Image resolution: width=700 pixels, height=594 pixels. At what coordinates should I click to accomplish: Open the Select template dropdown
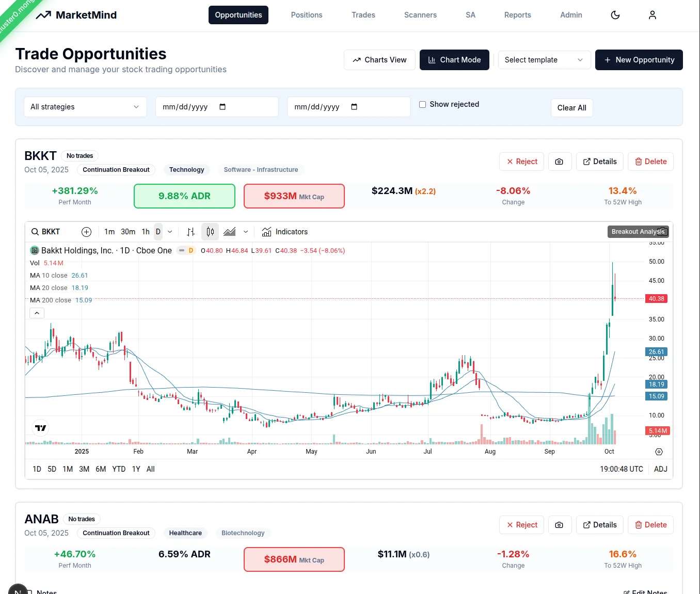point(544,60)
